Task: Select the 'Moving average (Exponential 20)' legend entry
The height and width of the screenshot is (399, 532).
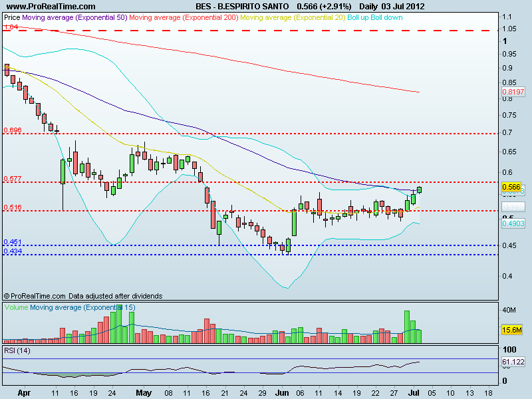Action: coord(293,17)
